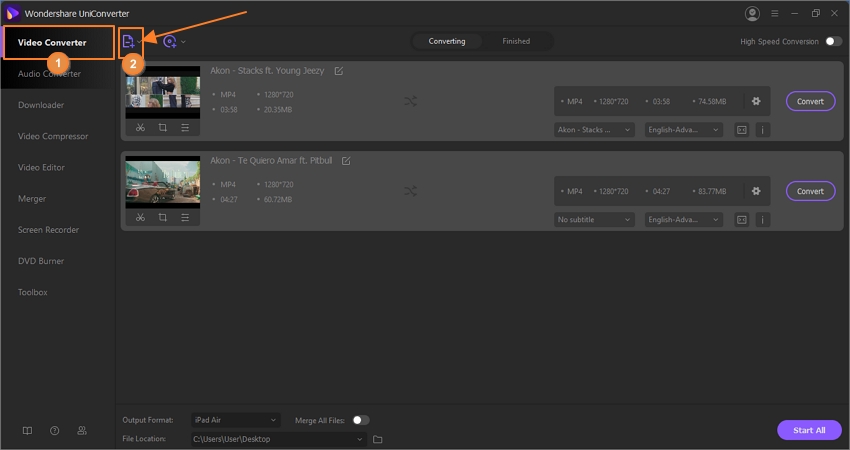The width and height of the screenshot is (850, 450).
Task: Open Screen Recorder in sidebar
Action: tap(48, 230)
